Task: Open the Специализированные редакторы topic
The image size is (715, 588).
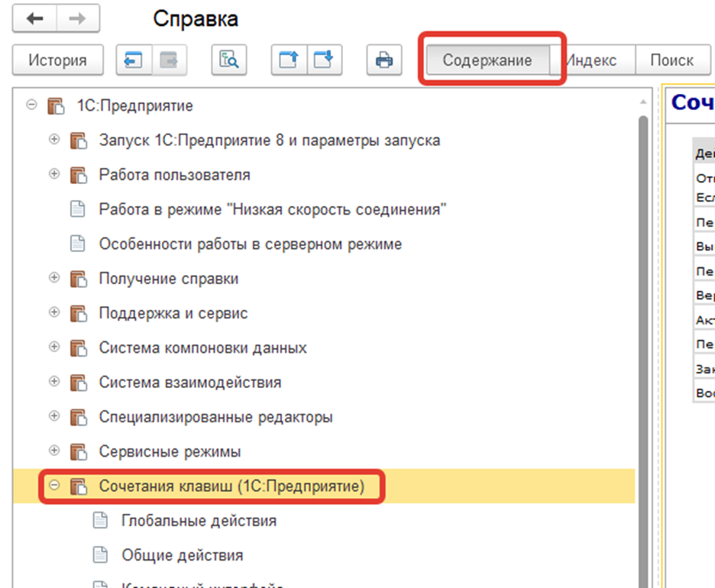Action: [x=215, y=417]
